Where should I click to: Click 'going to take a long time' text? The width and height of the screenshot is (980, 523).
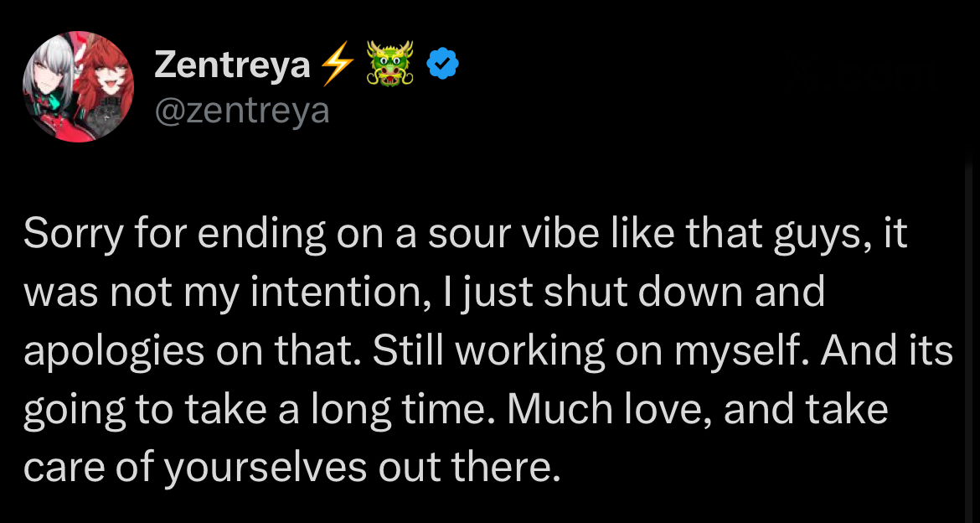point(257,410)
